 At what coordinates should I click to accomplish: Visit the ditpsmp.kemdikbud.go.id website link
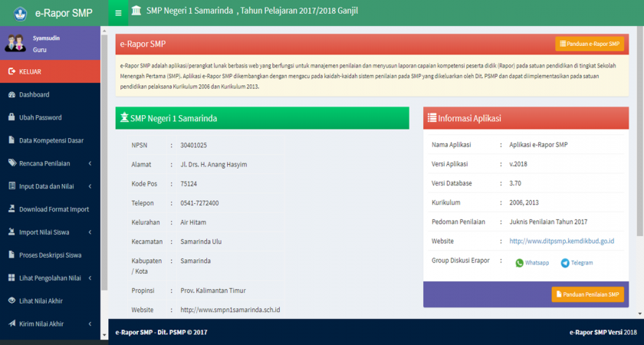click(x=561, y=242)
